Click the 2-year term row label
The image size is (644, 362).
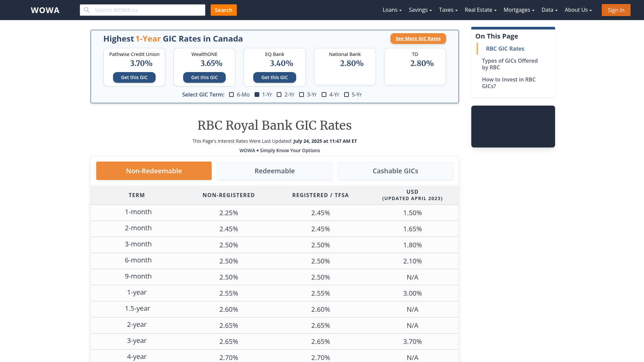137,324
